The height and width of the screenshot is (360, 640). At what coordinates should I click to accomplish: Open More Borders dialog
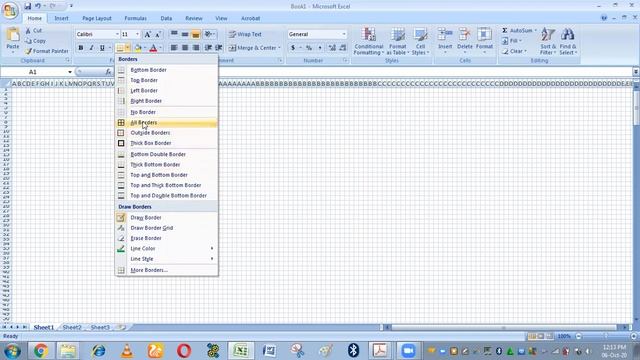[167, 270]
